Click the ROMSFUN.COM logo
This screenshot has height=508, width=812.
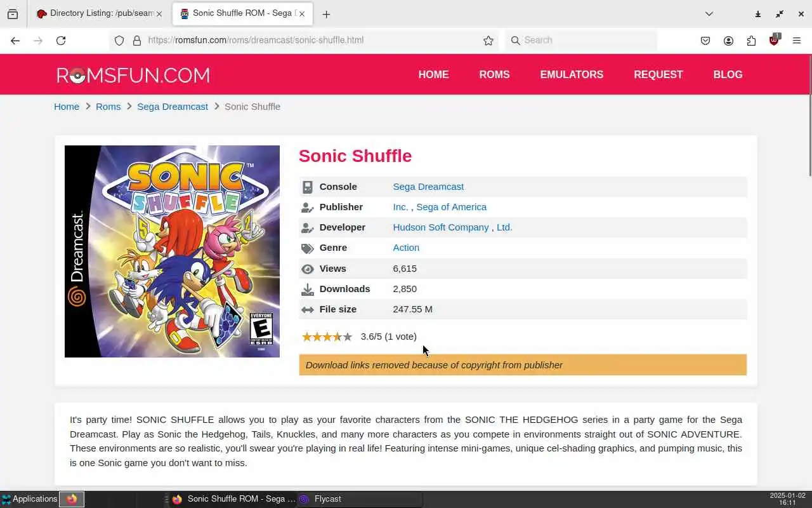(133, 75)
